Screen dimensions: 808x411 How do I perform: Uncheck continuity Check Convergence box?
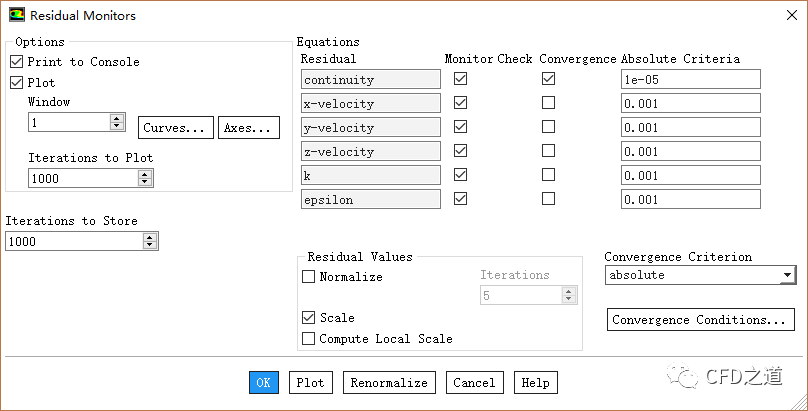548,79
